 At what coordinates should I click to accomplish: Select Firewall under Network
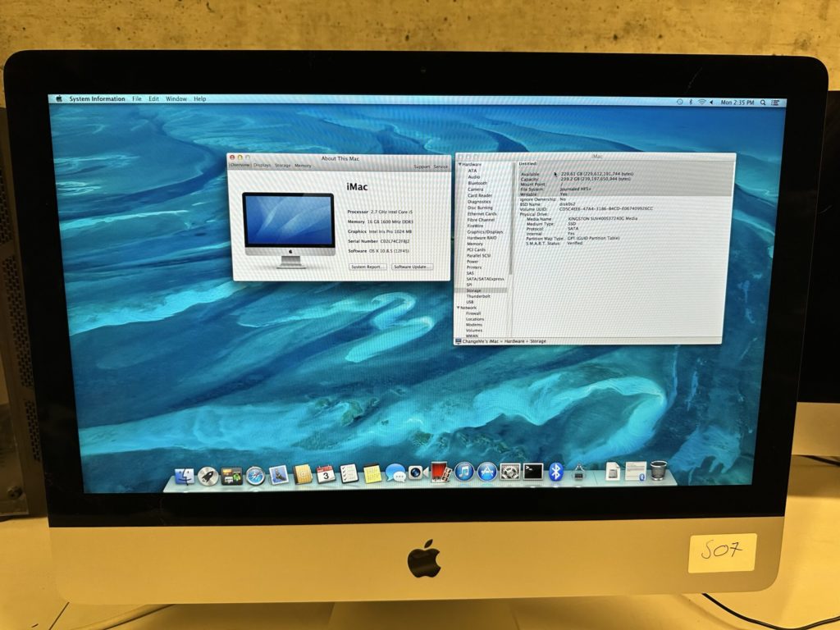473,313
